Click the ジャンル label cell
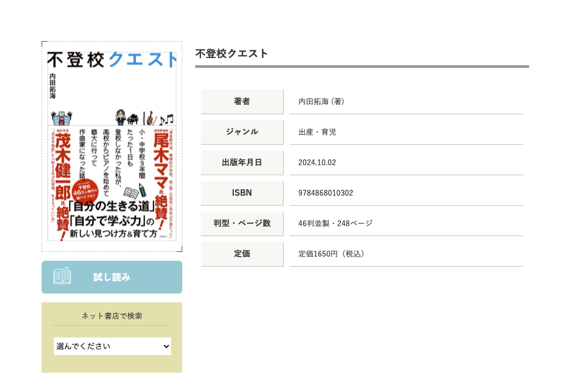The height and width of the screenshot is (392, 569). [x=242, y=132]
